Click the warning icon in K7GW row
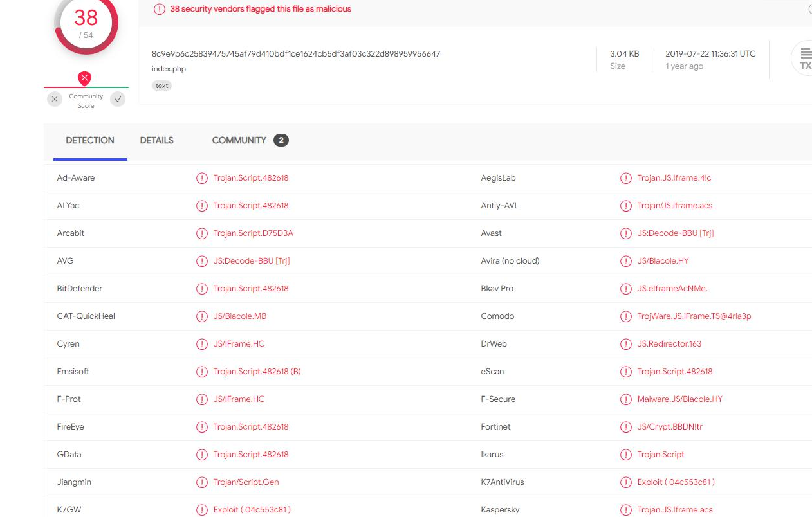The height and width of the screenshot is (517, 812). [x=202, y=510]
